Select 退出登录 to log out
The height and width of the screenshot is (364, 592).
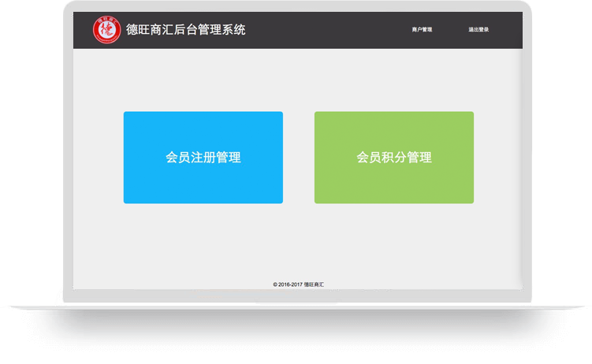coord(478,29)
